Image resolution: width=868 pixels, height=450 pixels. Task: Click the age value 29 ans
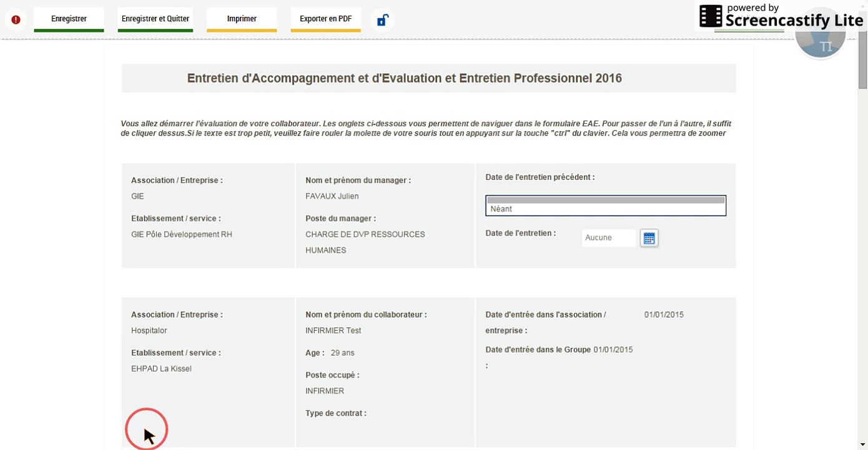(x=343, y=353)
